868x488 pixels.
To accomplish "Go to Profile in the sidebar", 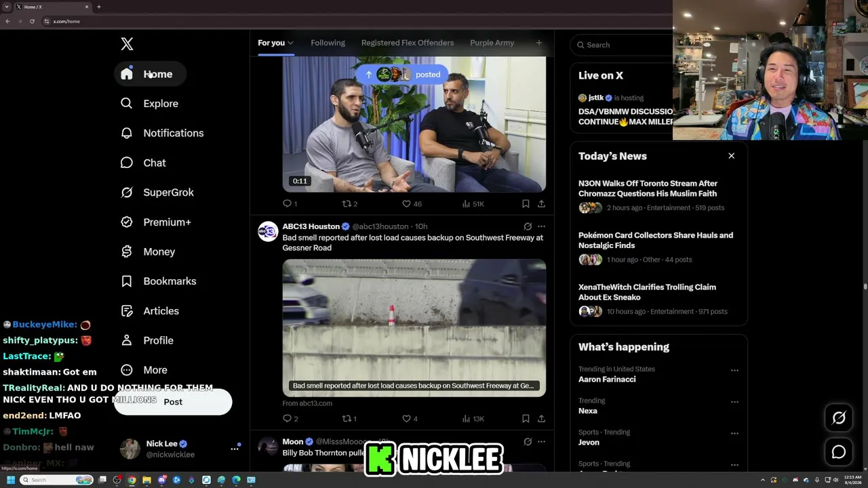I will point(147,340).
